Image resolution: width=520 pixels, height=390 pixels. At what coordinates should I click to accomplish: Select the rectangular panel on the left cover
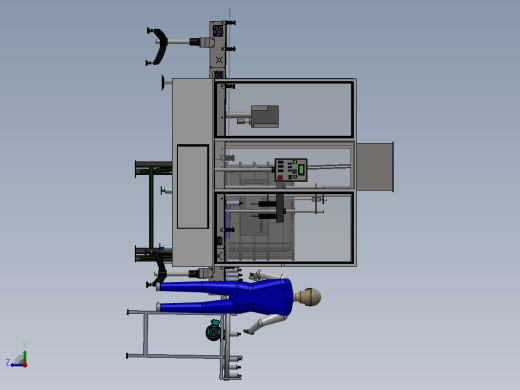pyautogui.click(x=193, y=187)
